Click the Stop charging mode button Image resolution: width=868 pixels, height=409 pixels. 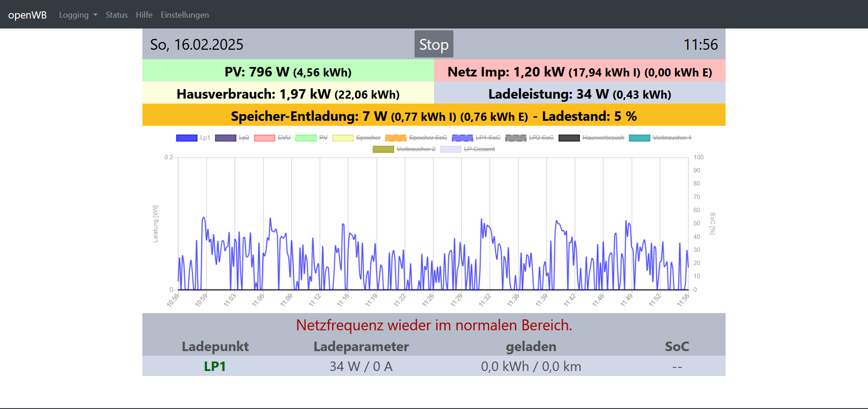click(434, 44)
